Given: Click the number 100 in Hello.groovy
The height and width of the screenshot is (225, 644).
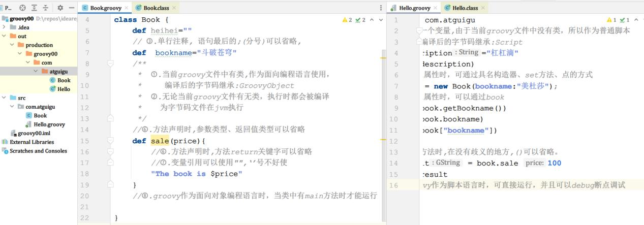Looking at the screenshot, I should 555,163.
